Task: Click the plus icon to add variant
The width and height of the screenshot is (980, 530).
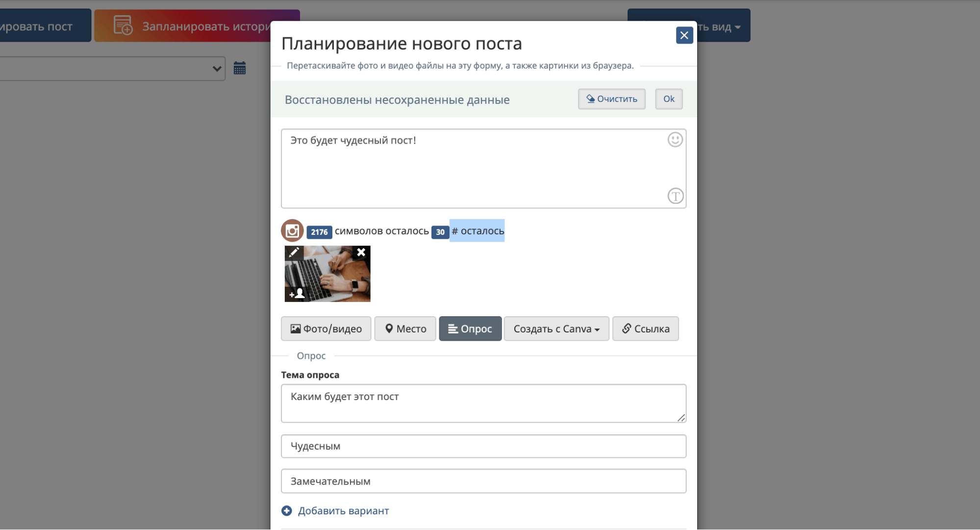Action: point(287,511)
